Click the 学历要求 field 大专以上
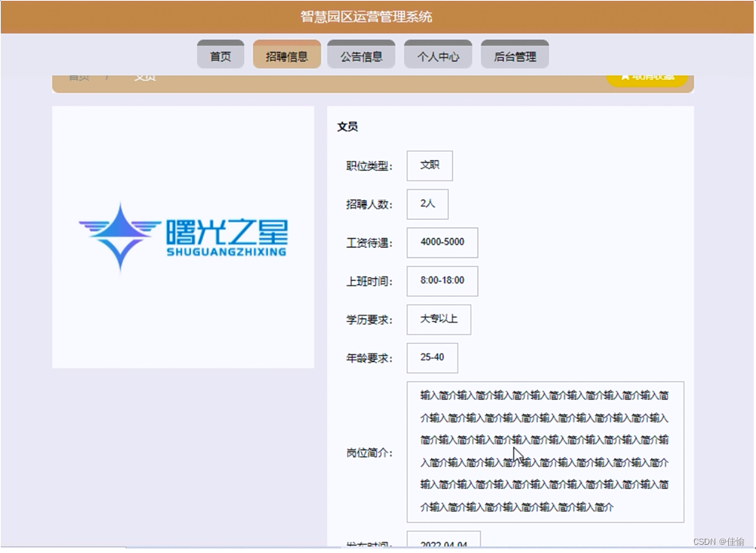Viewport: 756px width, 553px height. click(x=439, y=320)
